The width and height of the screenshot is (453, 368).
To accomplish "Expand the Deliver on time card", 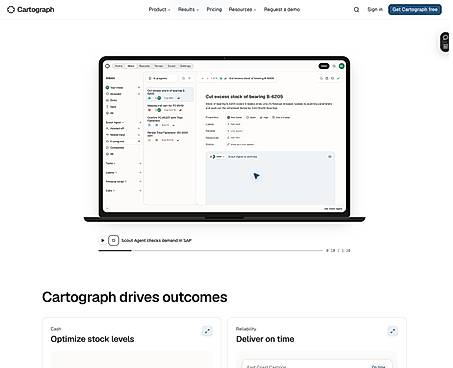I will (393, 331).
